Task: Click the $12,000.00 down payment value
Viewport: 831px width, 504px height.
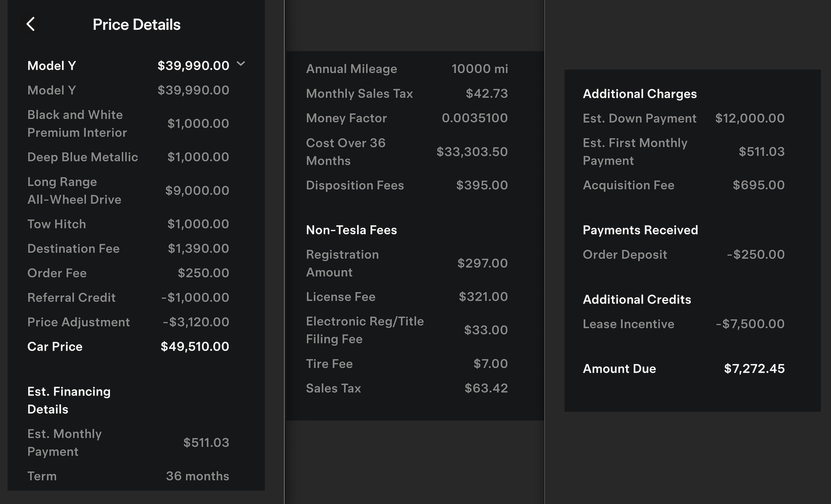Action: point(750,118)
